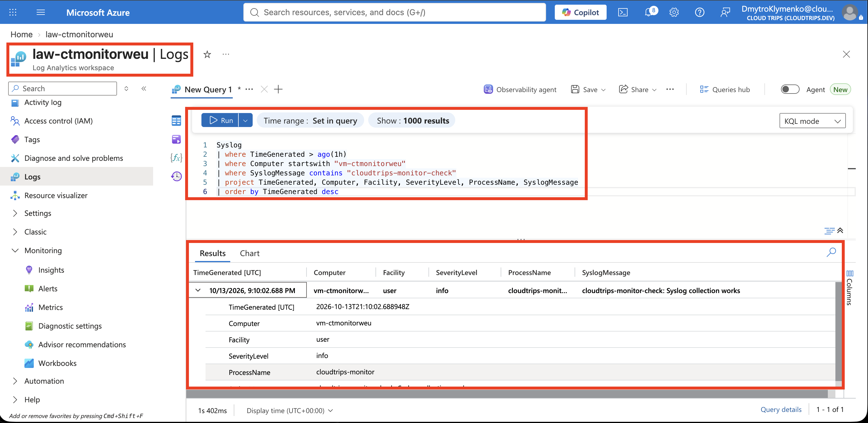Open the saved queries panel icon
Viewport: 868px width, 423px height.
176,139
